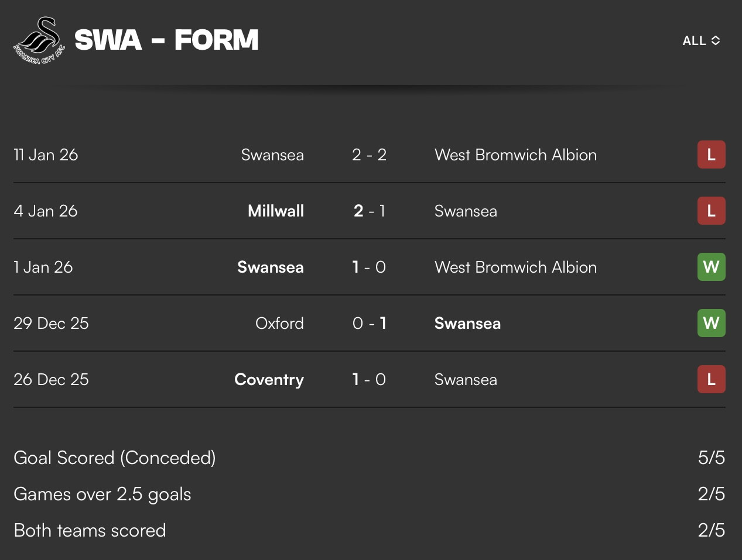Image resolution: width=742 pixels, height=560 pixels.
Task: Click the red L badge for Millwall match
Action: coord(711,211)
